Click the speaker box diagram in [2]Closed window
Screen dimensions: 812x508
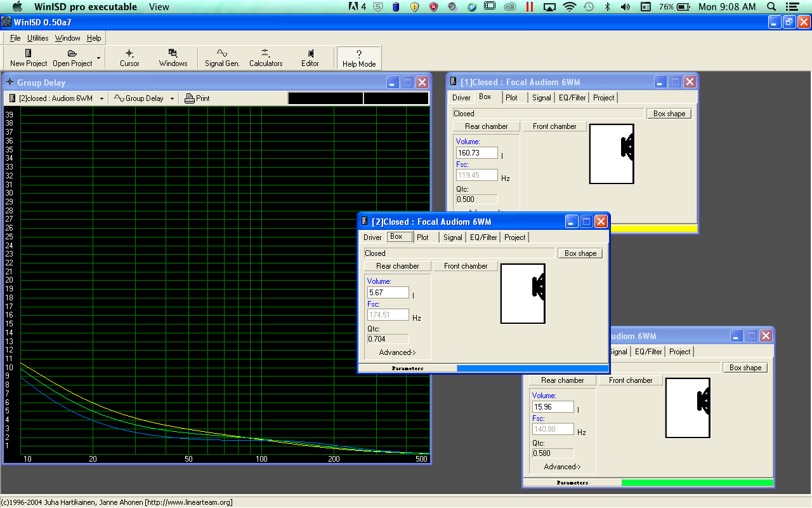coord(523,293)
